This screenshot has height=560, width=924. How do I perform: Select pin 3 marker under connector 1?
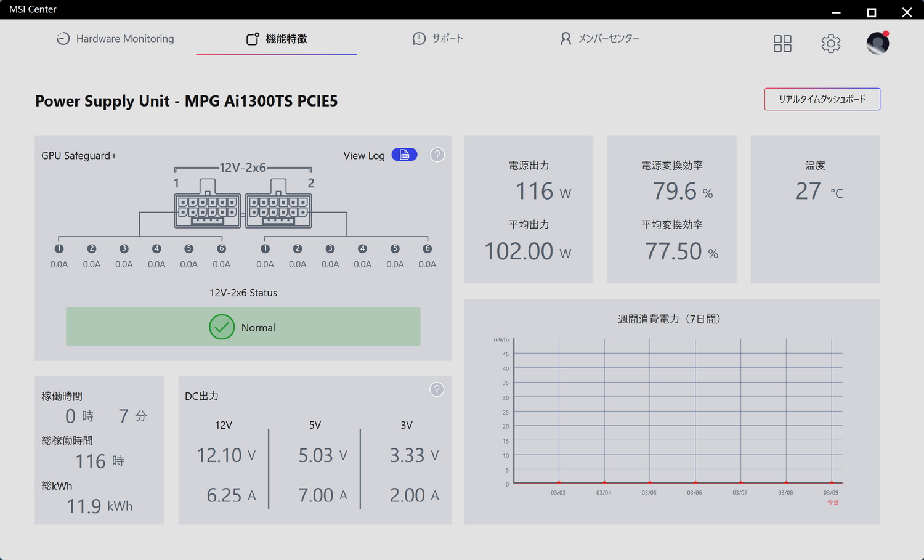click(x=124, y=249)
